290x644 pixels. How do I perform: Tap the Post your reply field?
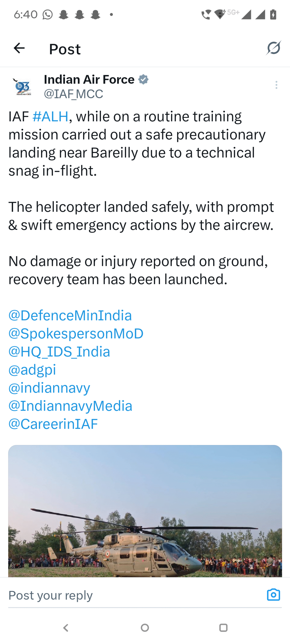coord(126,595)
